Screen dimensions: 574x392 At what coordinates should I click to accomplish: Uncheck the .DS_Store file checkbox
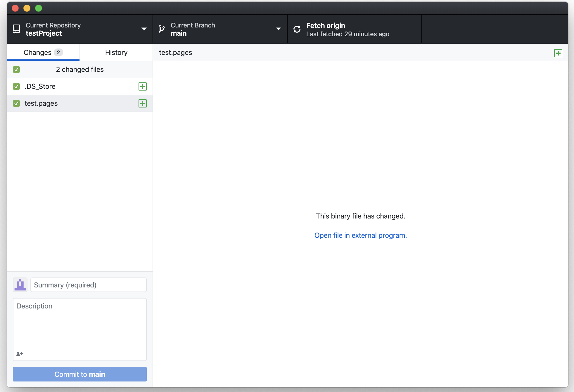(16, 86)
